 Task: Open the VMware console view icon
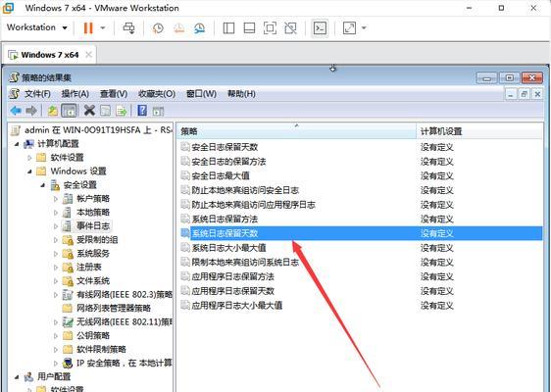pyautogui.click(x=320, y=28)
